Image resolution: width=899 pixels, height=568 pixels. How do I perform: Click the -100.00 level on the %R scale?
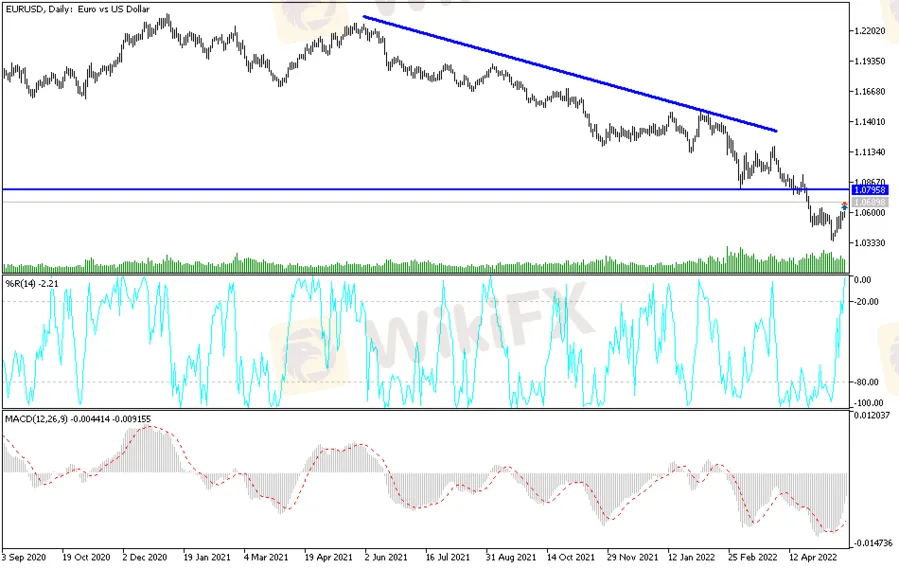[x=869, y=403]
